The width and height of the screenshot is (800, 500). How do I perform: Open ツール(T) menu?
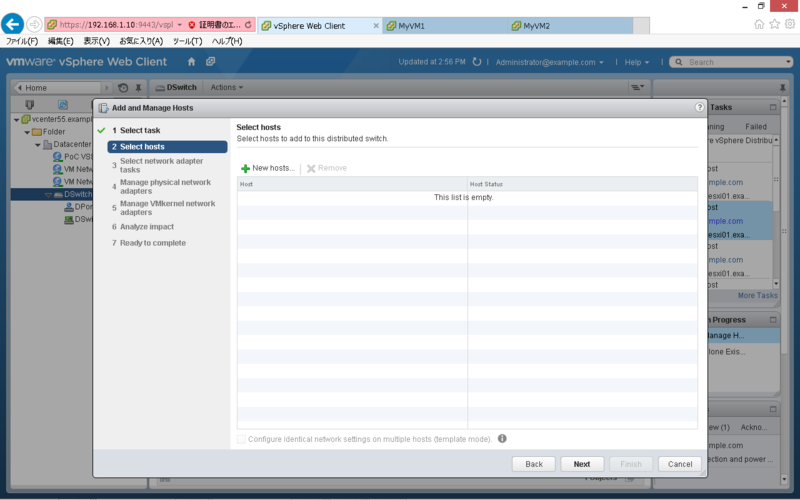(x=187, y=41)
